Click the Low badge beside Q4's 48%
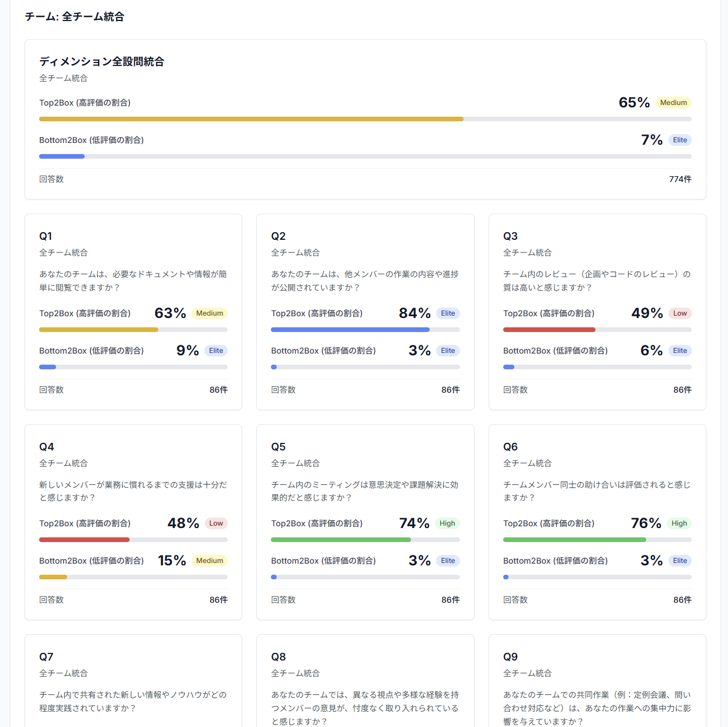This screenshot has width=728, height=727. point(216,523)
